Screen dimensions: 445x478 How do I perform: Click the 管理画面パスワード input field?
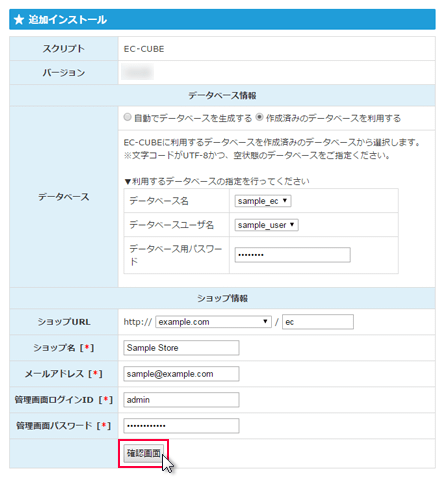[x=181, y=426]
